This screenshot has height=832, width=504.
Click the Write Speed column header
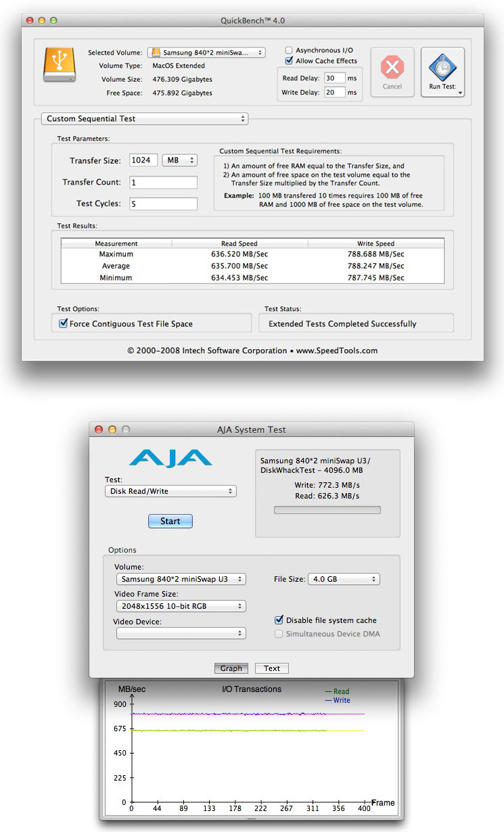376,244
